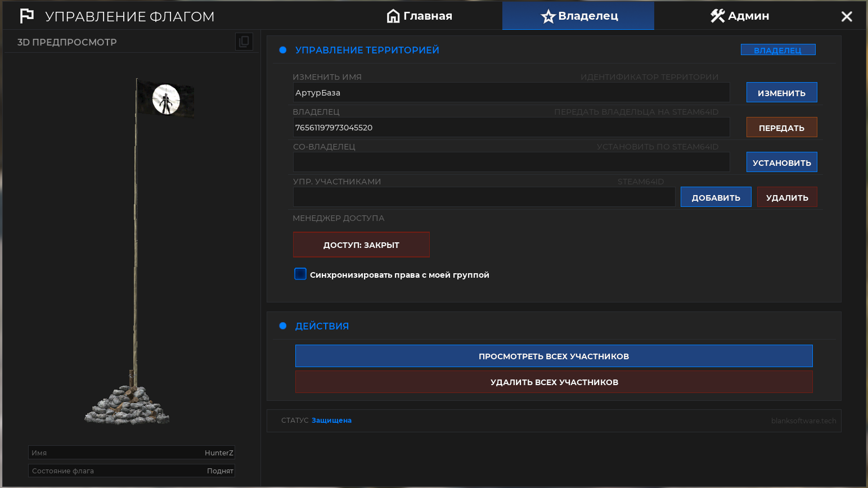Click the territory name field АртурБаза
The width and height of the screenshot is (868, 488).
[x=511, y=93]
